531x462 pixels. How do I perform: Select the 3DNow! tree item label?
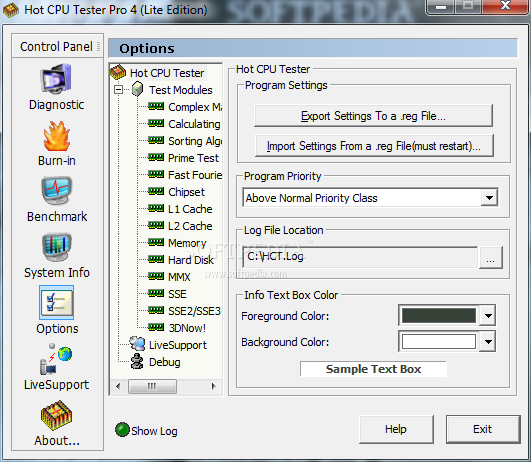click(187, 328)
